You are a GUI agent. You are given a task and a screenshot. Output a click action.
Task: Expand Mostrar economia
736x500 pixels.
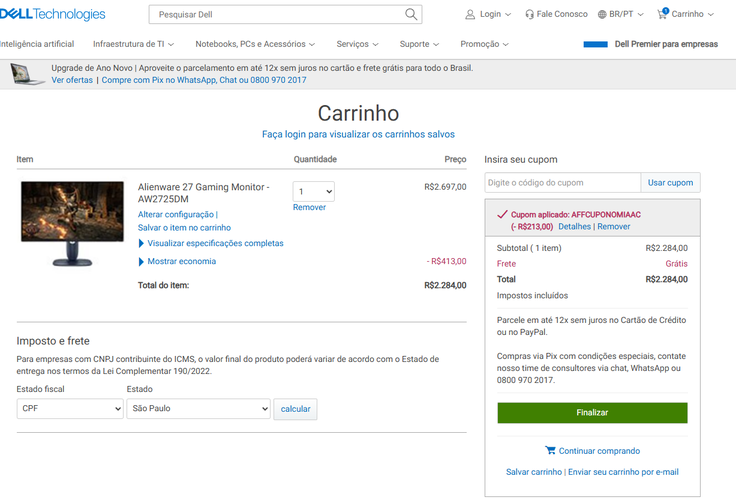[177, 262]
